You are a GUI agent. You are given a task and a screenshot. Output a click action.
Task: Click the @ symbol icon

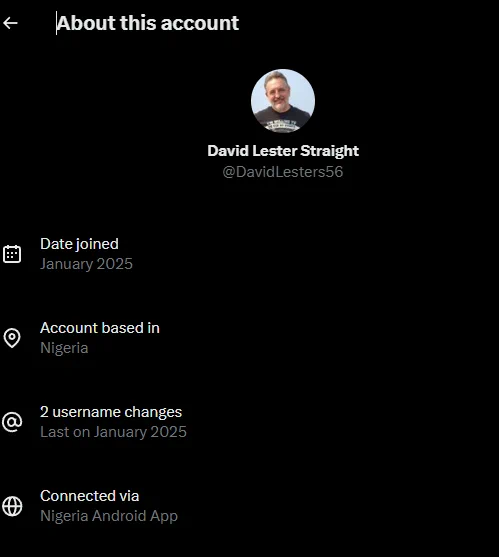pyautogui.click(x=12, y=422)
